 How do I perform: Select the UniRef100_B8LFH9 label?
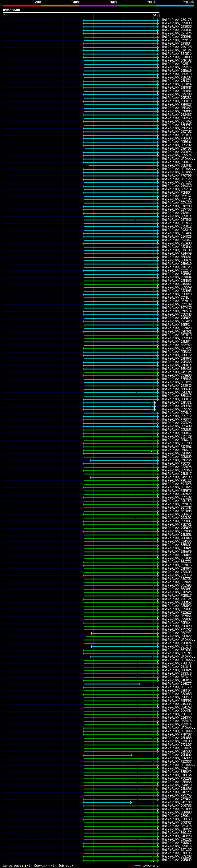[x=177, y=125]
